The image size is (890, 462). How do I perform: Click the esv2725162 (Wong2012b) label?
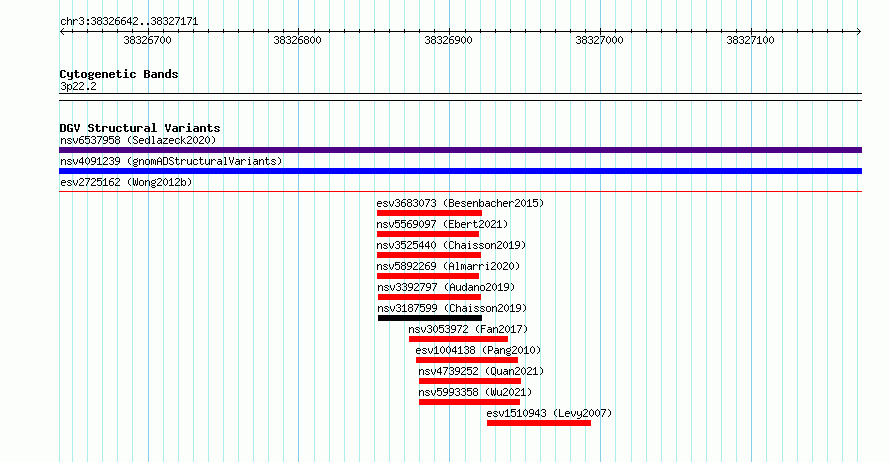(x=126, y=182)
